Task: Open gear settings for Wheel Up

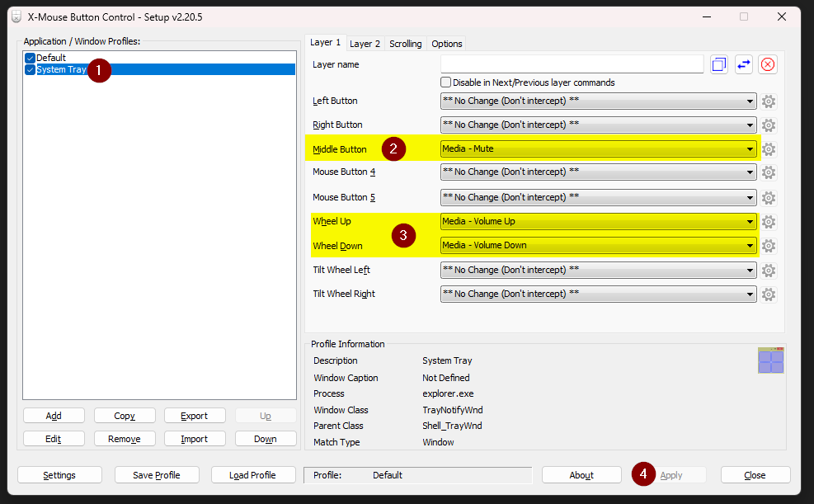Action: (x=769, y=222)
